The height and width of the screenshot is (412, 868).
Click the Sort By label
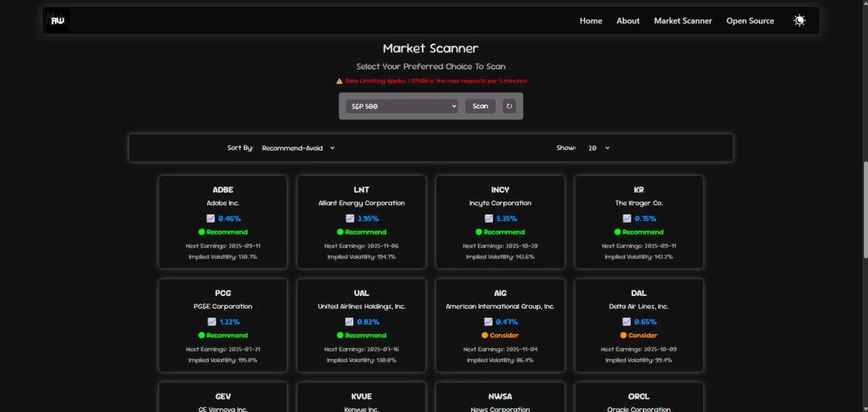240,148
